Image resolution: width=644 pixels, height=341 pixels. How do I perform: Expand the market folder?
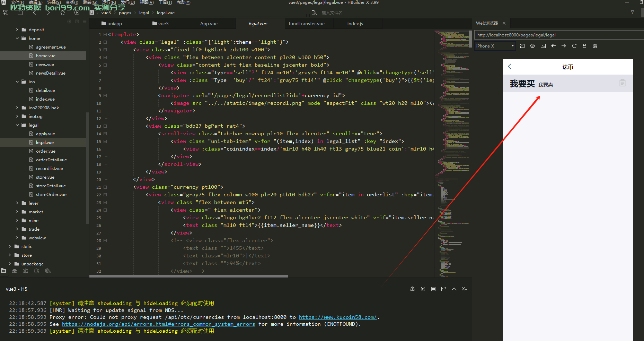pos(17,212)
